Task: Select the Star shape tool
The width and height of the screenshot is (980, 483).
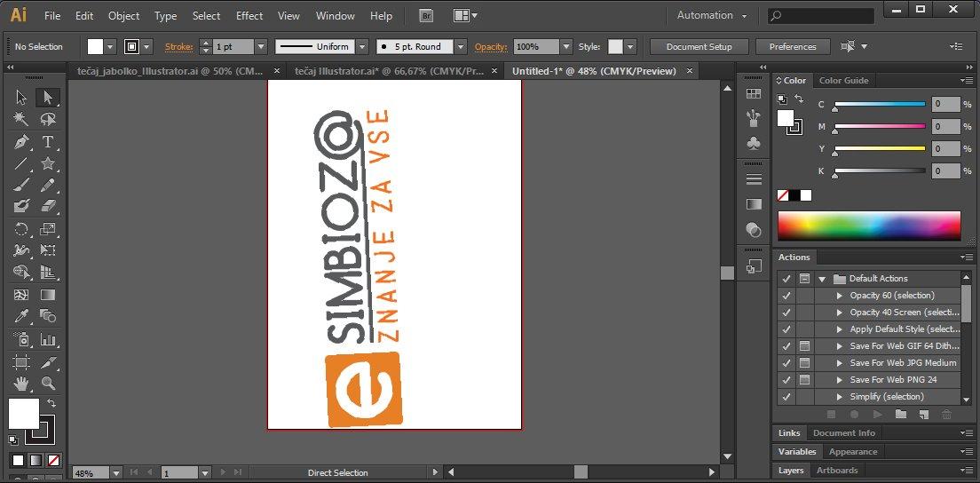Action: click(x=48, y=163)
